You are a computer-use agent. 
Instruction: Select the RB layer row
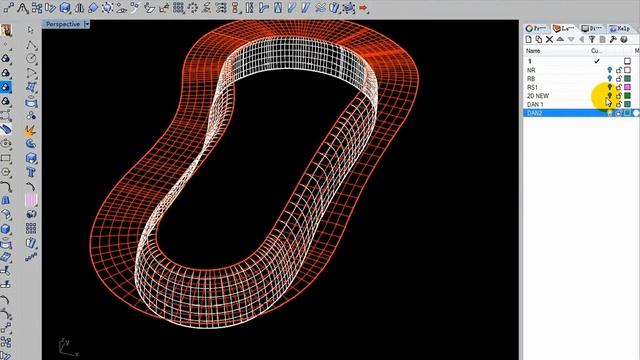pos(581,78)
